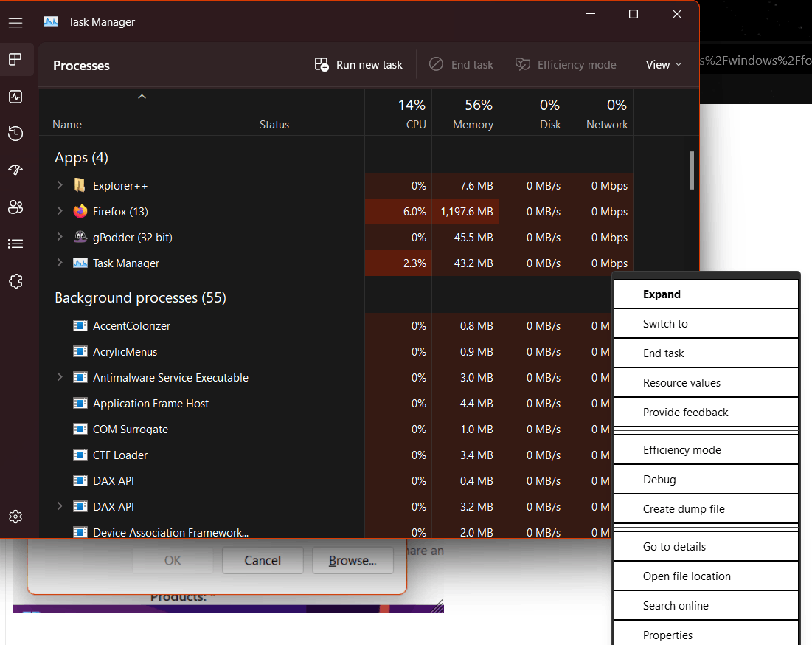The image size is (812, 645).
Task: Choose Switch to in context menu
Action: [x=706, y=324]
